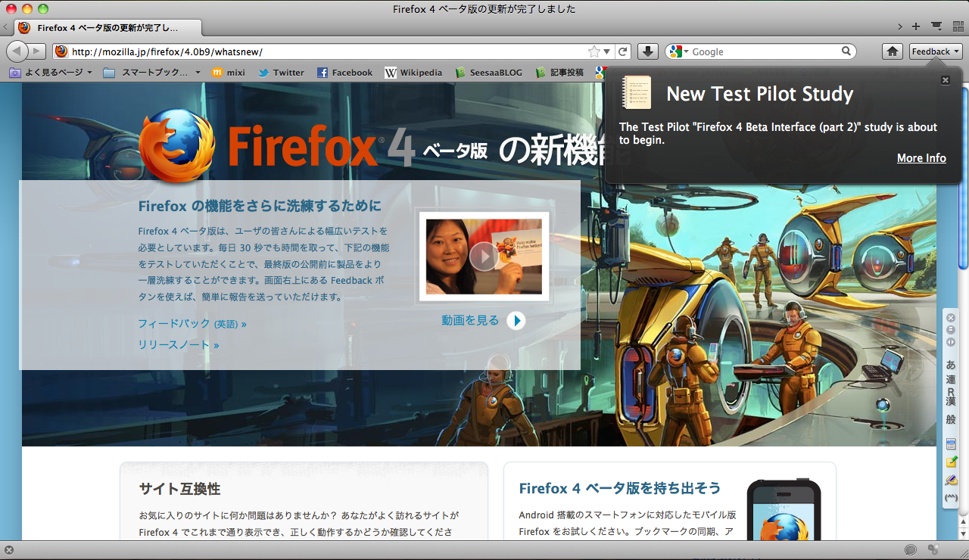
Task: Close the input method floating palette
Action: coord(951,318)
